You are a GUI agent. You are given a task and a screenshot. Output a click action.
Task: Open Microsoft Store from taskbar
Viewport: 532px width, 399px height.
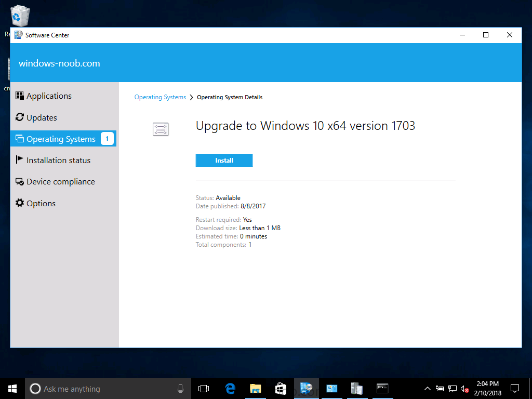click(281, 389)
